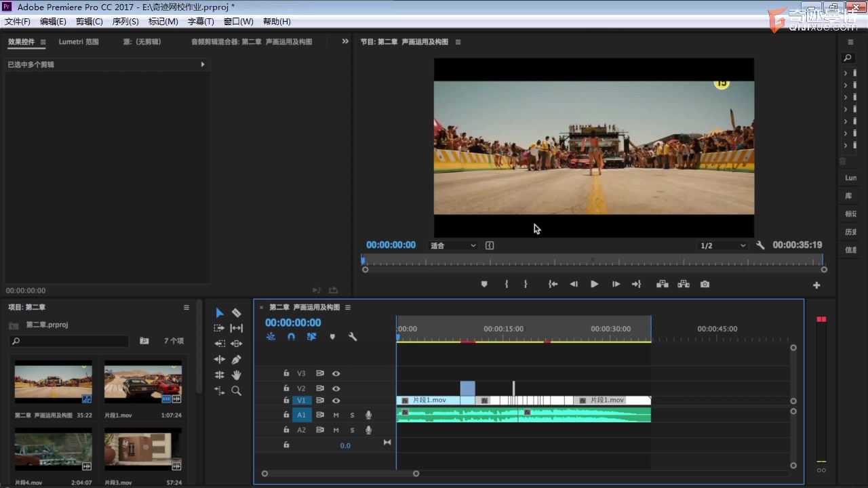Mute the A1 audio track

tap(336, 415)
